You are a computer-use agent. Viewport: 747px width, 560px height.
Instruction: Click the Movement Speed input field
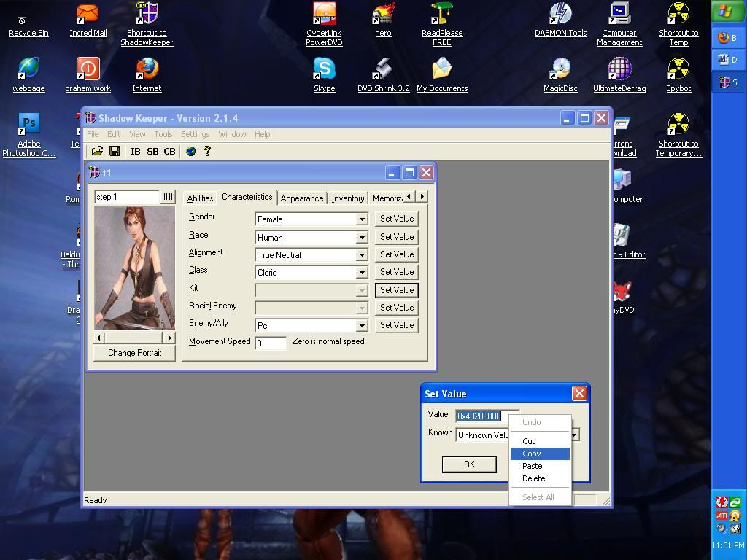coord(271,343)
